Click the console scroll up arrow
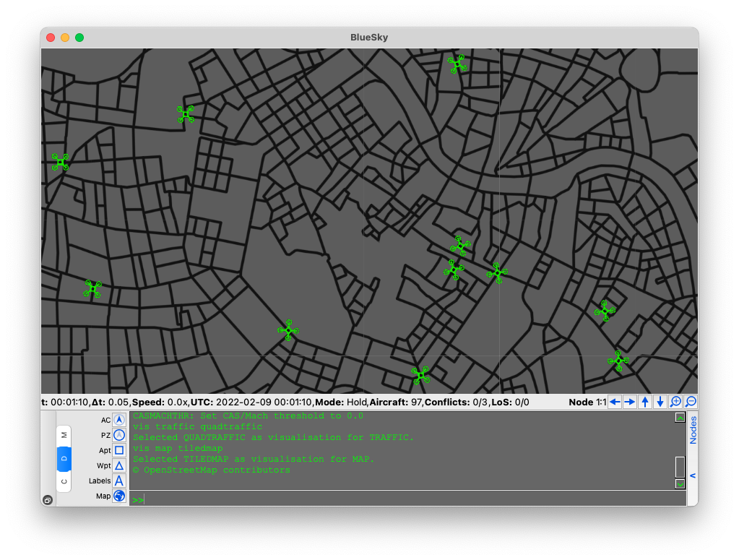Viewport: 739px width, 560px height. pos(680,418)
